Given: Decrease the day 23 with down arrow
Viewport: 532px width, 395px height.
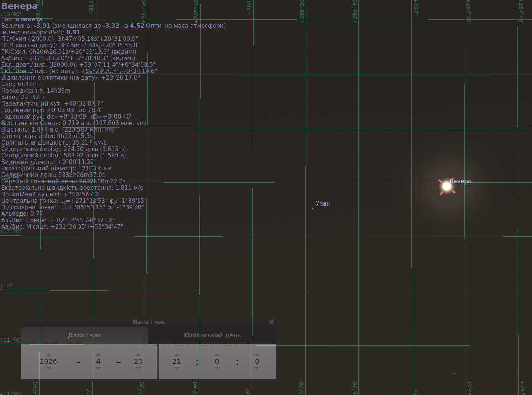Looking at the screenshot, I should pos(138,368).
